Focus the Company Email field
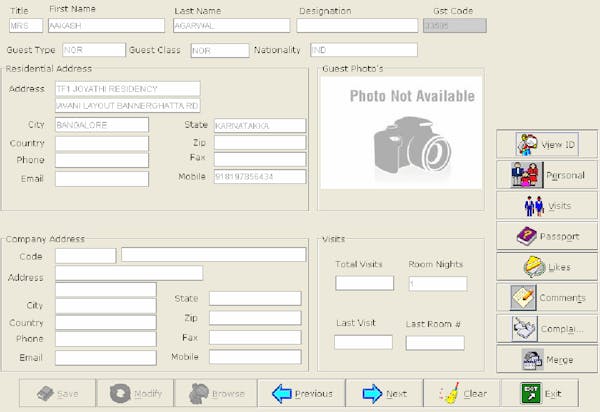This screenshot has width=600, height=412. pos(106,358)
